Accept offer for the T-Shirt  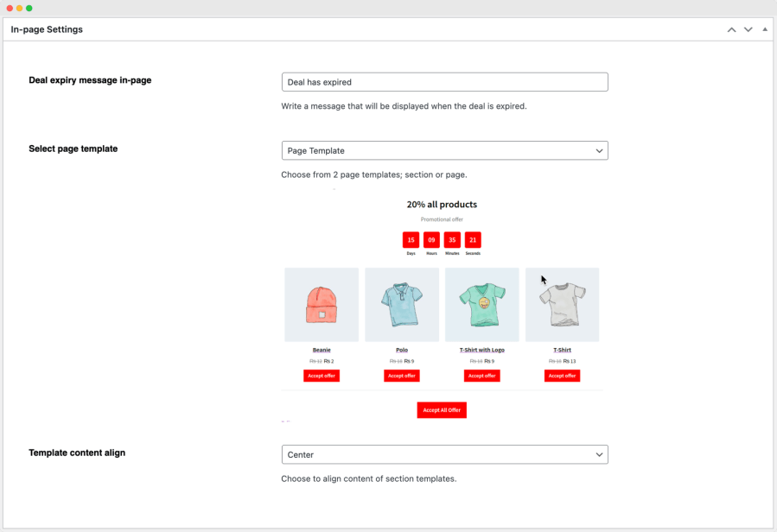point(562,376)
